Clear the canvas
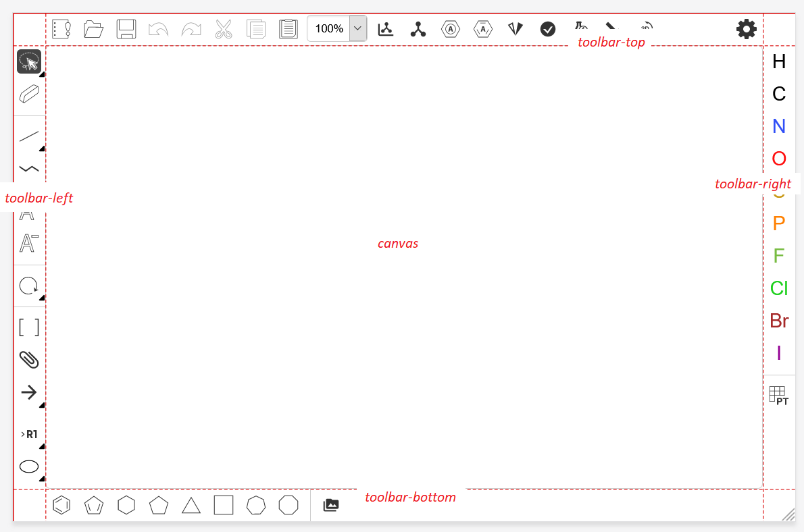This screenshot has height=532, width=804. point(61,29)
